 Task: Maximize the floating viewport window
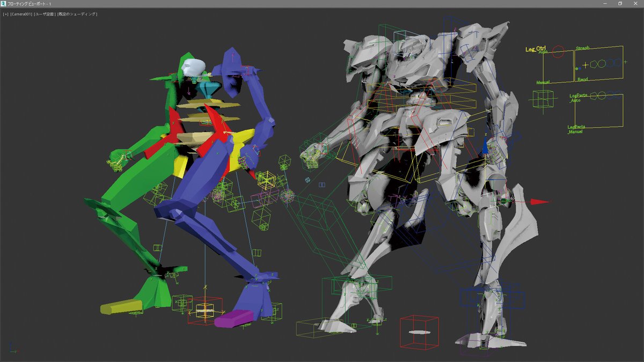click(620, 4)
